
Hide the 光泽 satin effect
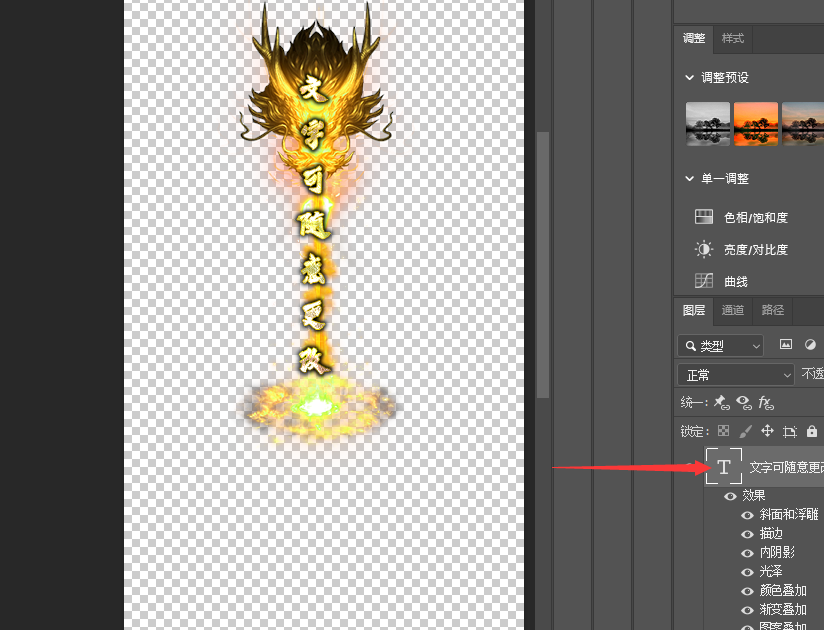click(747, 572)
